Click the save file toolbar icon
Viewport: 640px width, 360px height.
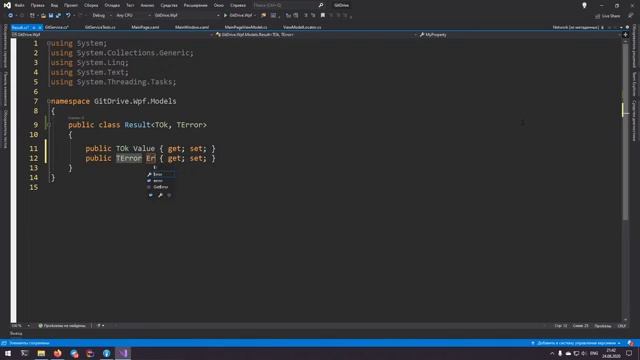51,16
